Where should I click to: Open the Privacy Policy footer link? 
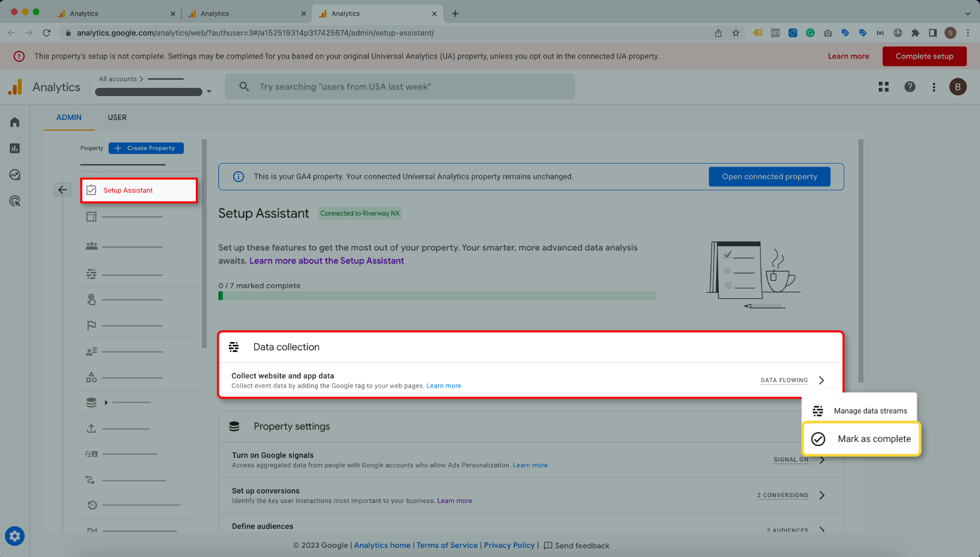509,545
